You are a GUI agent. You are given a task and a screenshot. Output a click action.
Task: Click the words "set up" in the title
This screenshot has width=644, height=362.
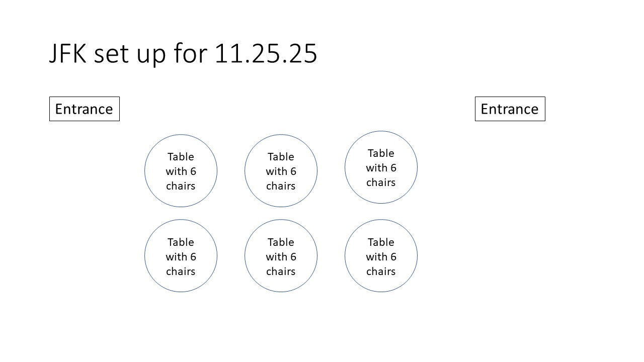pyautogui.click(x=130, y=53)
